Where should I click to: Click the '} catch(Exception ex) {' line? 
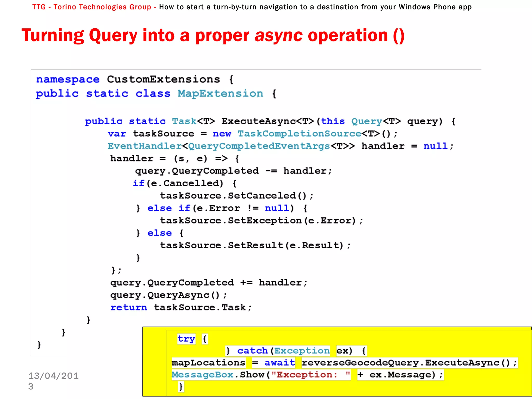(x=296, y=351)
